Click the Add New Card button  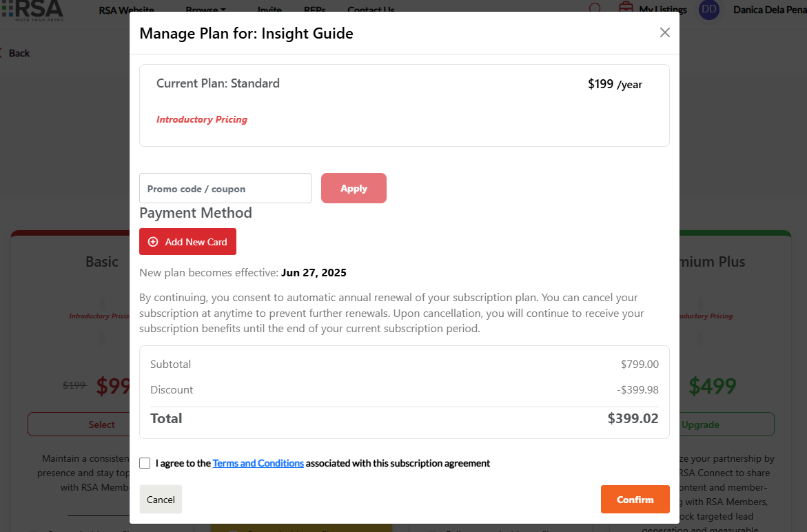pyautogui.click(x=187, y=242)
